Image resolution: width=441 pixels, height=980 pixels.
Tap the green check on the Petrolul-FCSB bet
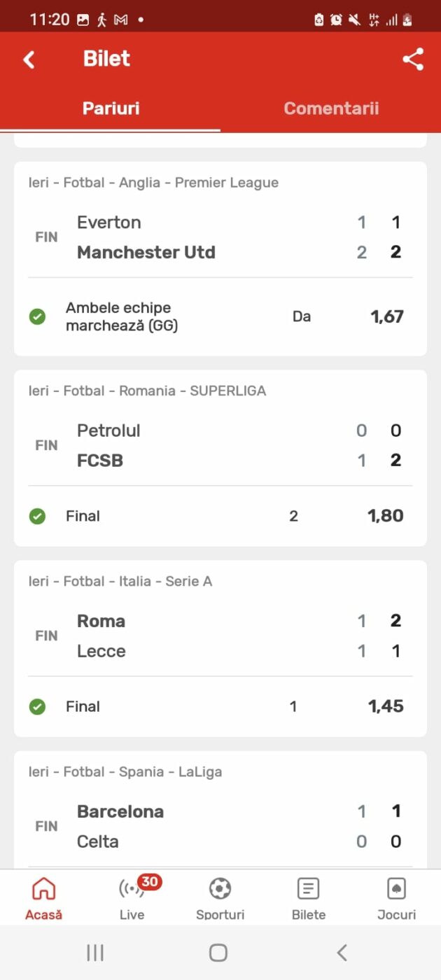click(x=37, y=517)
